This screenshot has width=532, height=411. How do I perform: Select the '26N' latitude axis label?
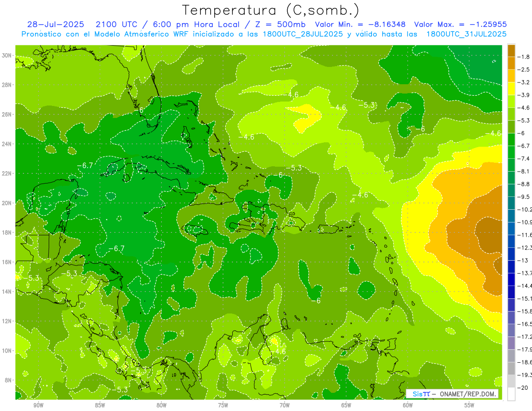pyautogui.click(x=7, y=114)
